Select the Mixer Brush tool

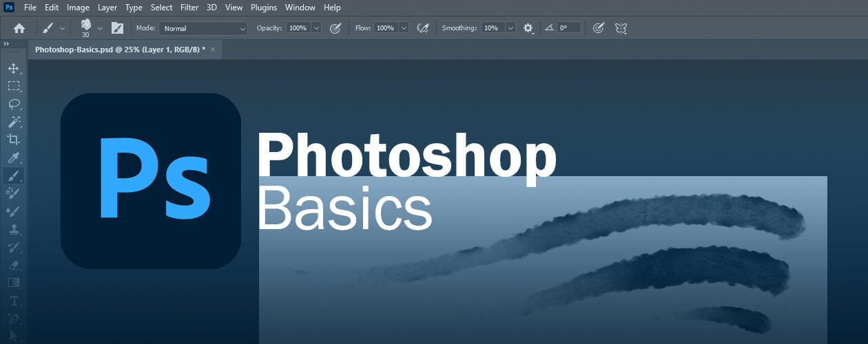coord(14,211)
